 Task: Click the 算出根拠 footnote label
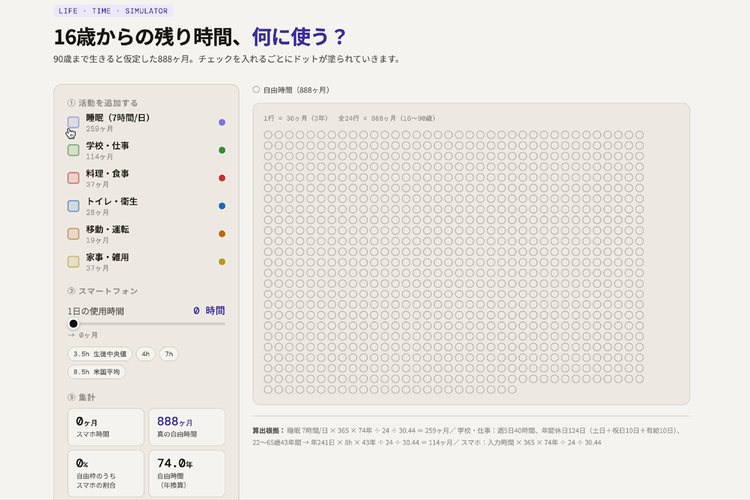(x=268, y=431)
